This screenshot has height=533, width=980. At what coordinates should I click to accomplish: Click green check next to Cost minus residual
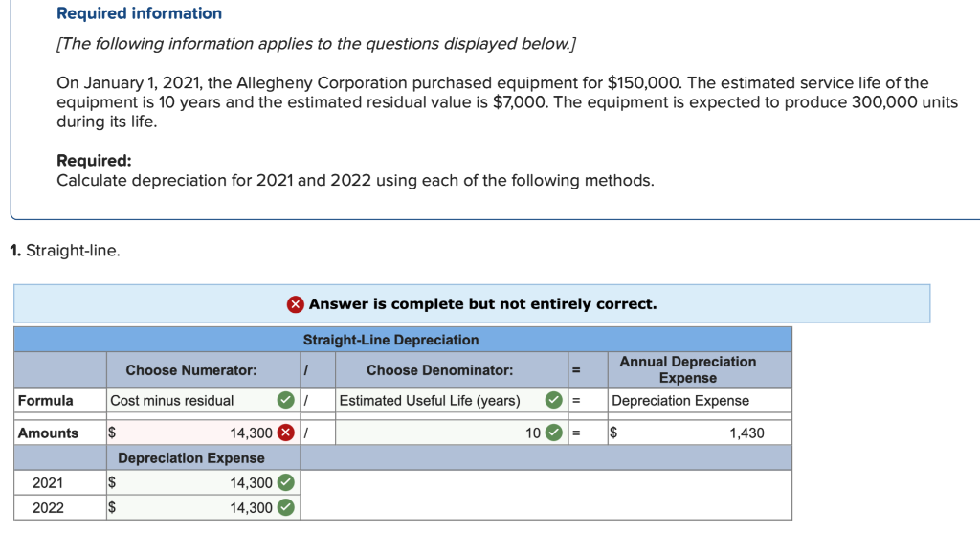[284, 400]
